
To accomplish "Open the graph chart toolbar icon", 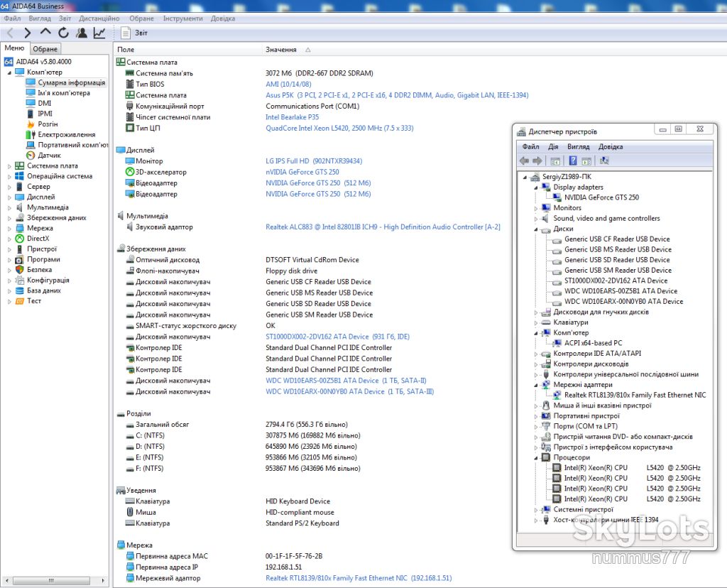I will 99,33.
